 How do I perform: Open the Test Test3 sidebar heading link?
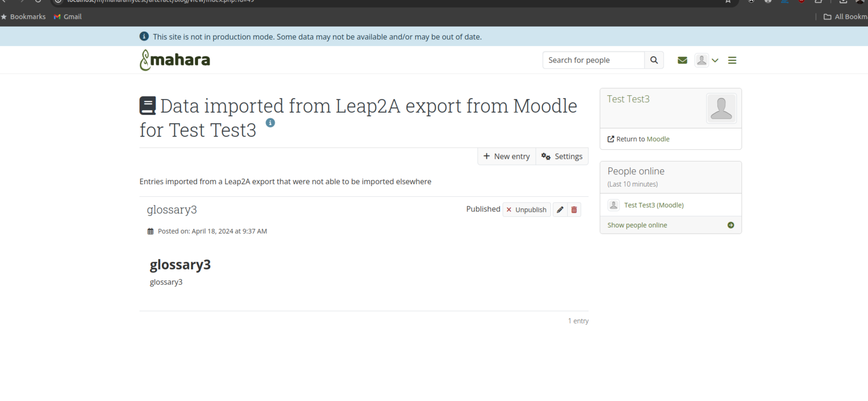[x=628, y=99]
